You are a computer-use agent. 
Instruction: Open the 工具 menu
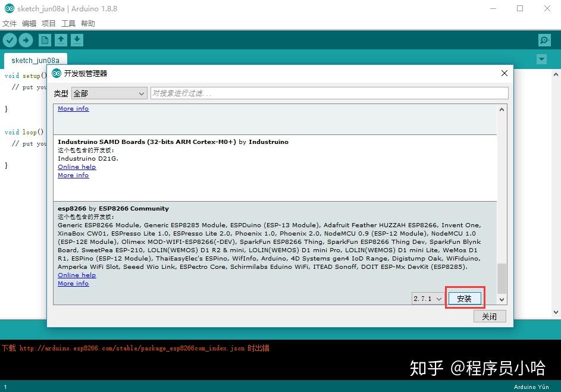coord(67,23)
